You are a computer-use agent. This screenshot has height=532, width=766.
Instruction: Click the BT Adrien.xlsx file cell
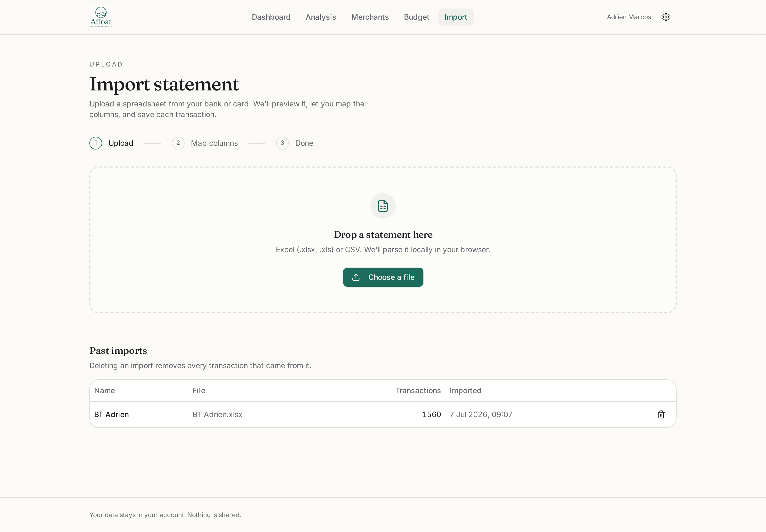pos(217,414)
